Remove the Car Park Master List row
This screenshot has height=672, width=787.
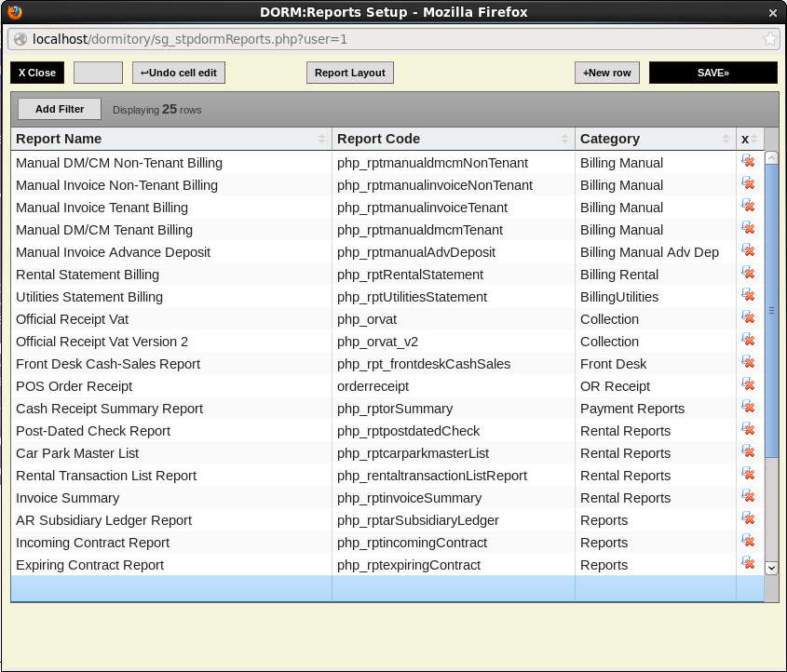(748, 451)
